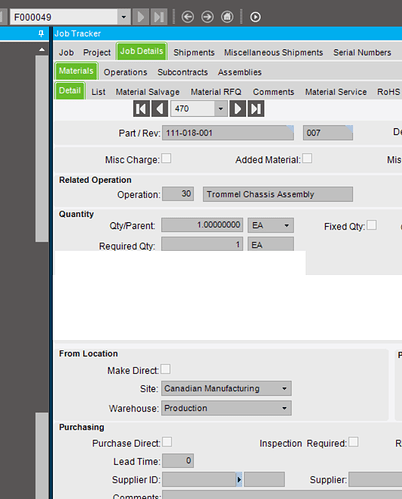Switch to the Operations tab

pos(125,72)
